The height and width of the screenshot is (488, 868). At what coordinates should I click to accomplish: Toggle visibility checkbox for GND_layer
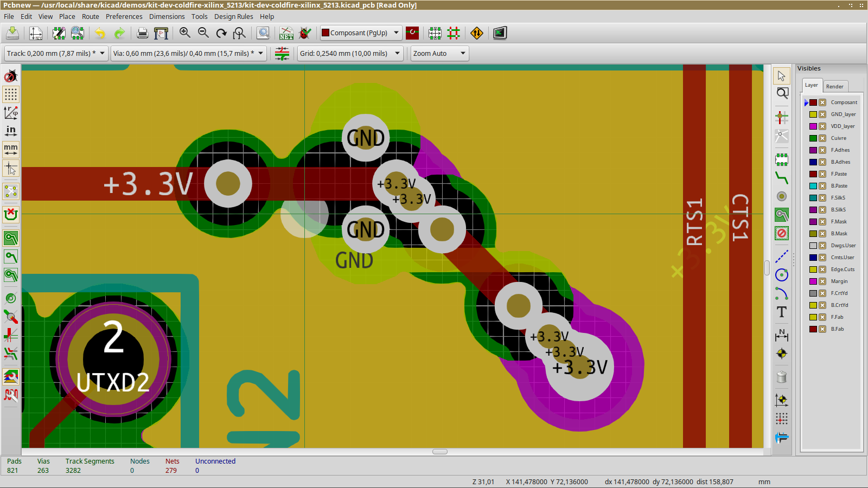(822, 114)
